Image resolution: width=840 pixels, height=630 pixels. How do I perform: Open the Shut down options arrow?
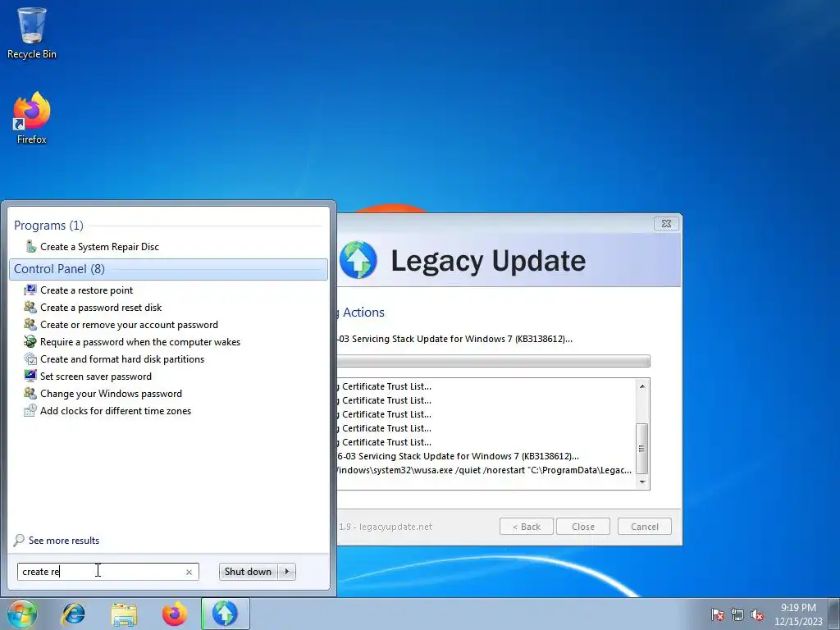pos(287,572)
